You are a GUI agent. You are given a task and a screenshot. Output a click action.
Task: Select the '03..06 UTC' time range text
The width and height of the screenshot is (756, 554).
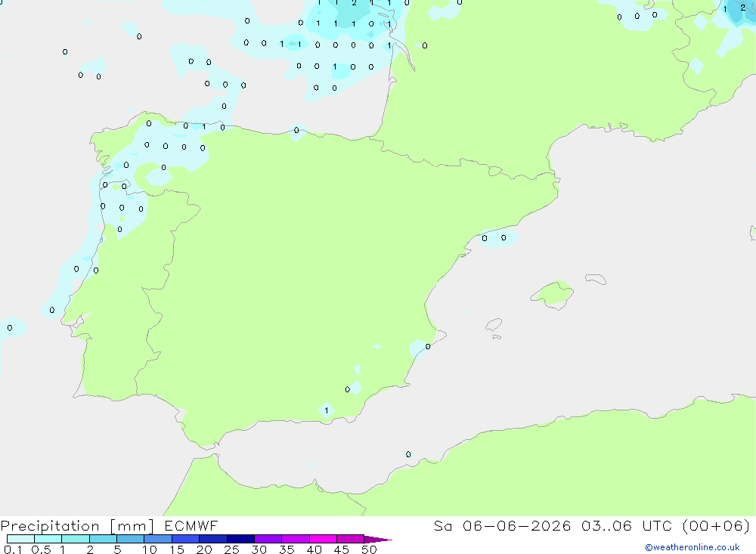[x=626, y=525]
